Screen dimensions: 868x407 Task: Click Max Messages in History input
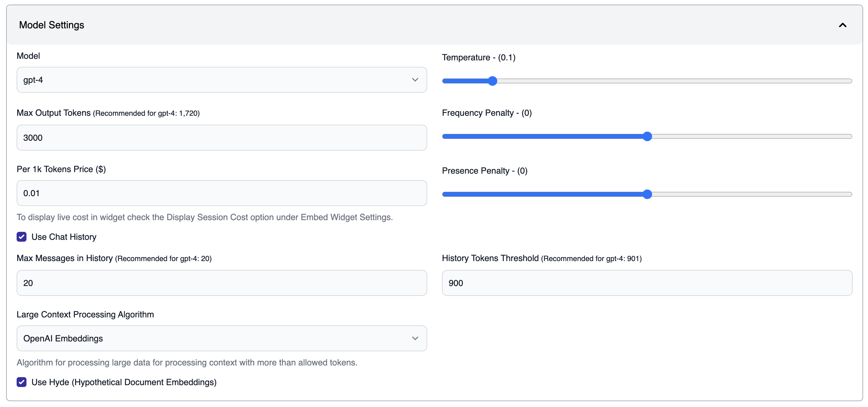221,283
